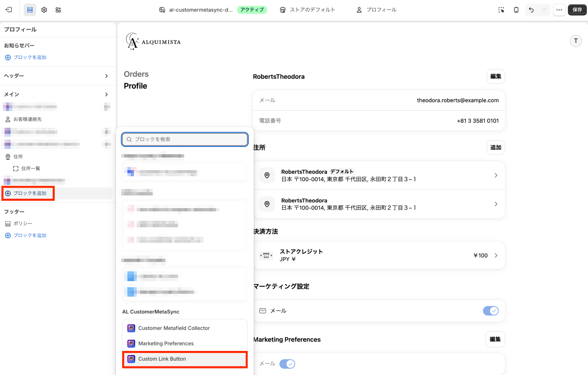This screenshot has height=375, width=588.
Task: Click the email theodora.roberts@example.com
Action: (458, 100)
